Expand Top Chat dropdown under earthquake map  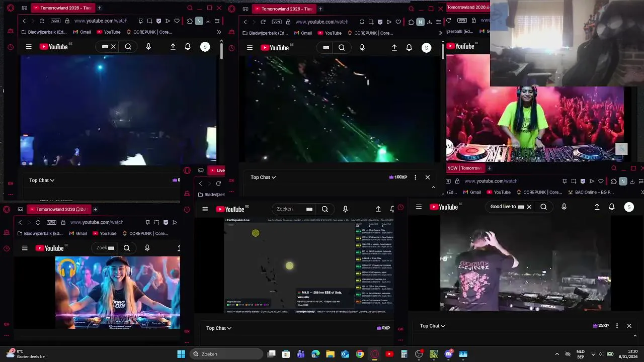tap(219, 328)
